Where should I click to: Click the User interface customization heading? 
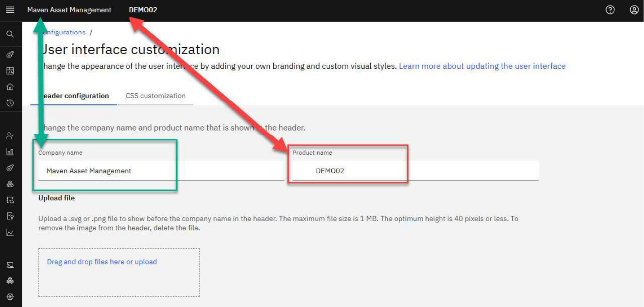pos(130,49)
